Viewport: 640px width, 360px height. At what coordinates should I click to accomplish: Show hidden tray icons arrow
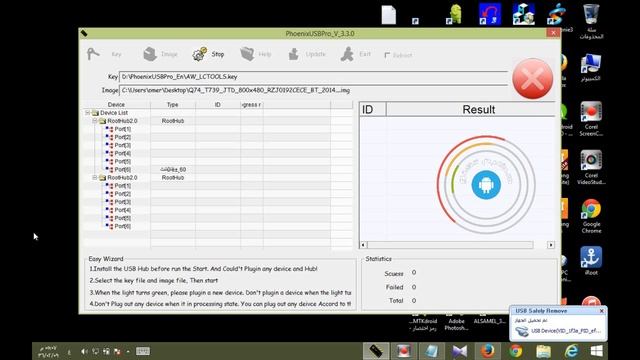(x=128, y=351)
